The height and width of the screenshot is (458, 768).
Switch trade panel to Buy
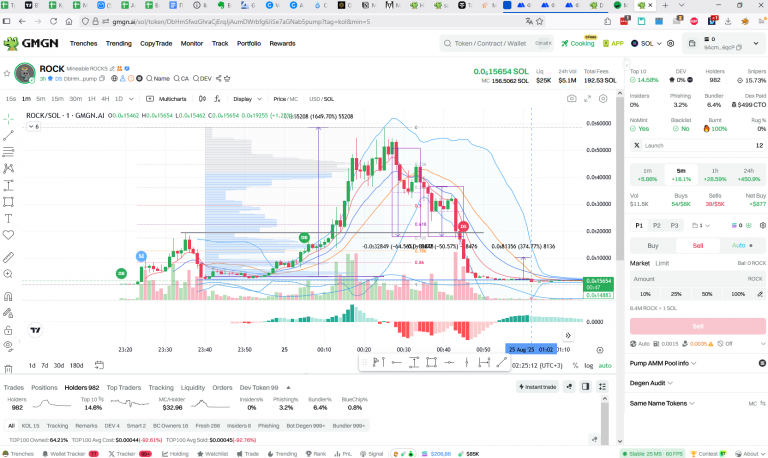pyautogui.click(x=653, y=245)
